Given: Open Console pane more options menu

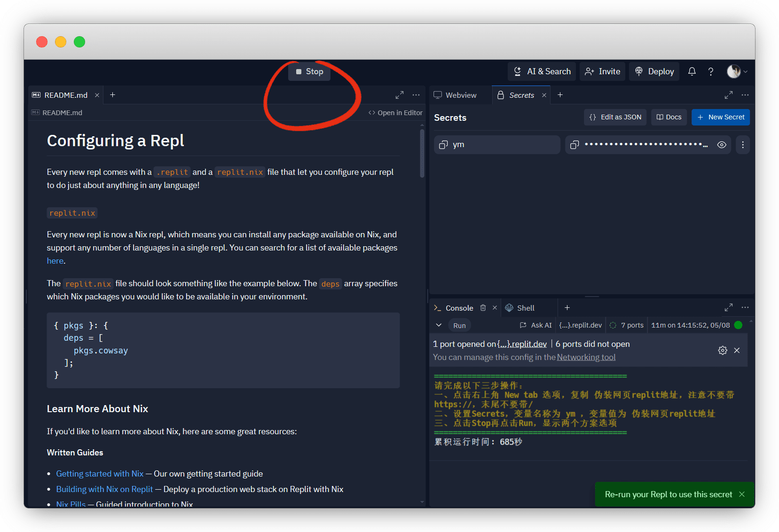Looking at the screenshot, I should 745,307.
